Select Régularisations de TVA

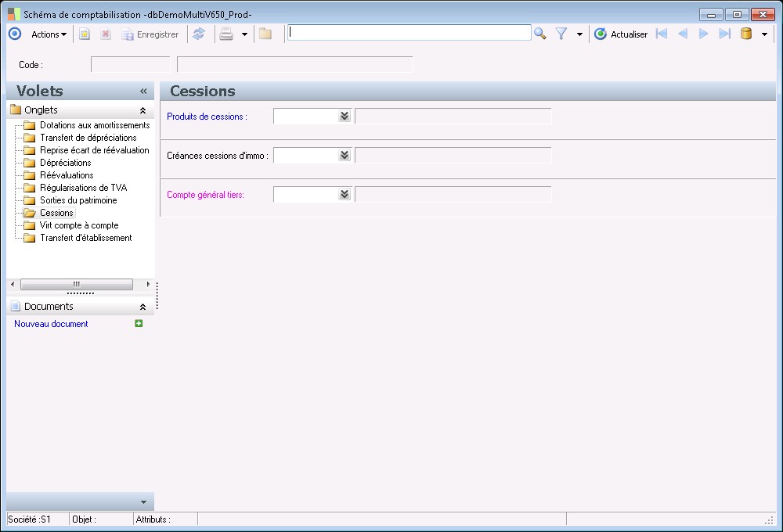[84, 188]
